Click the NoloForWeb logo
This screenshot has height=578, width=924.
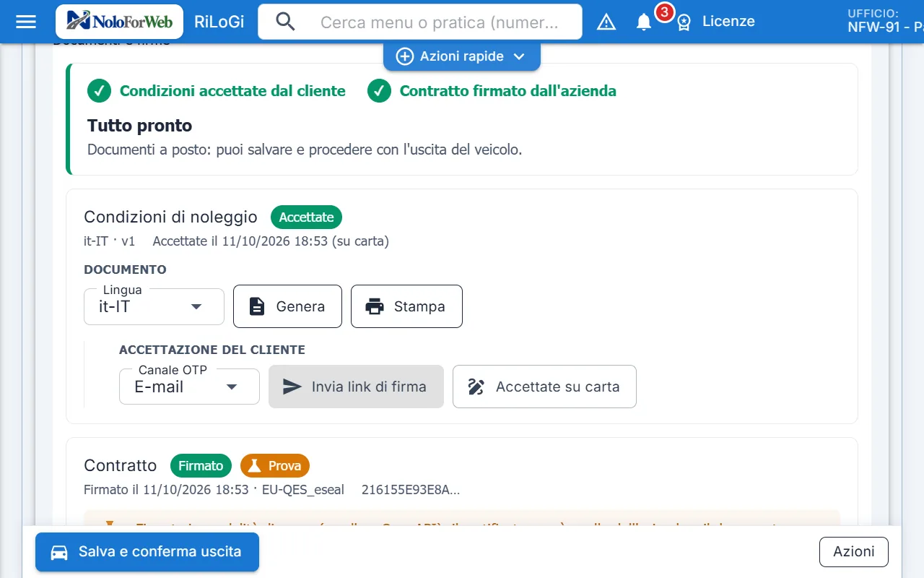point(119,22)
